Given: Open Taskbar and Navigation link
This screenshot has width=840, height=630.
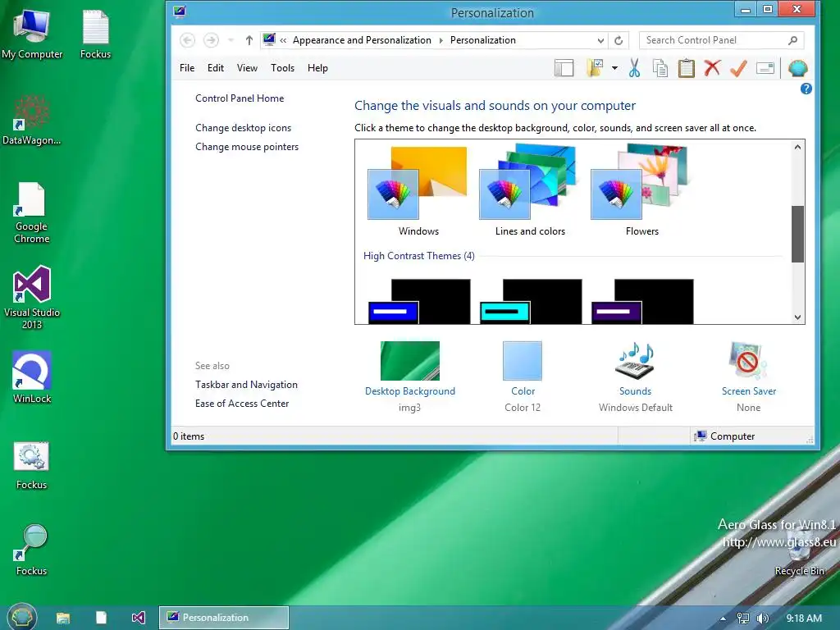Looking at the screenshot, I should 246,385.
